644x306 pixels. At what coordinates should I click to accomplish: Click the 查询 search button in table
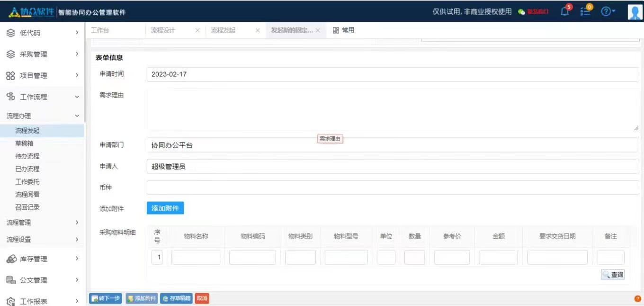[x=613, y=275]
